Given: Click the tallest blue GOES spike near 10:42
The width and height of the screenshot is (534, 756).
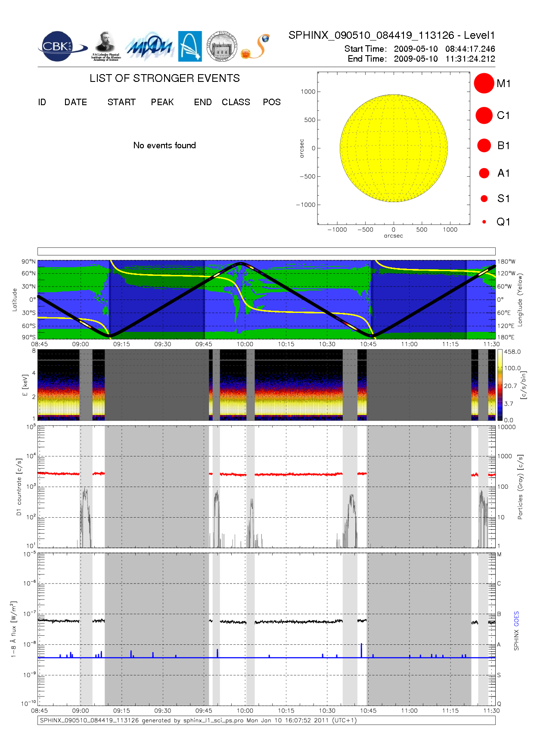Looking at the screenshot, I should coord(361,650).
